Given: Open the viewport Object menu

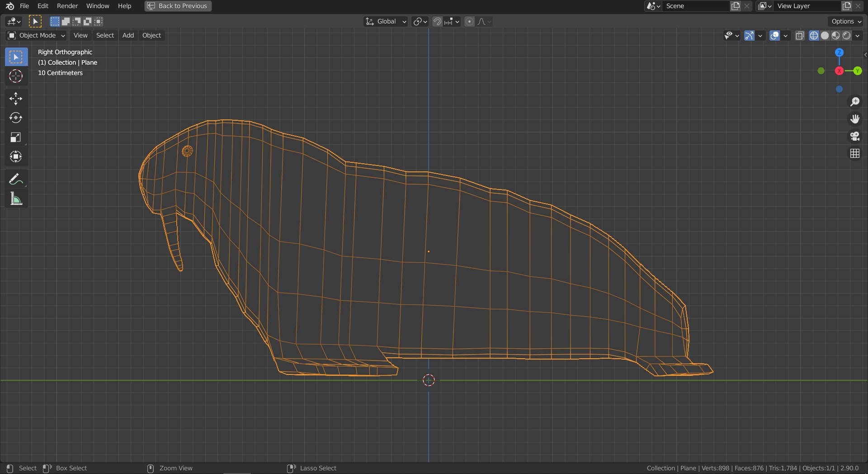Looking at the screenshot, I should [151, 35].
